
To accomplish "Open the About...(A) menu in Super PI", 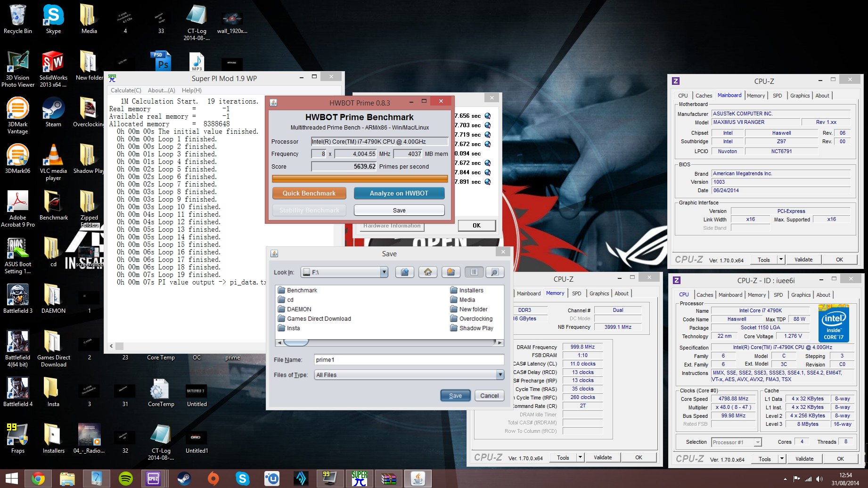I will click(162, 90).
